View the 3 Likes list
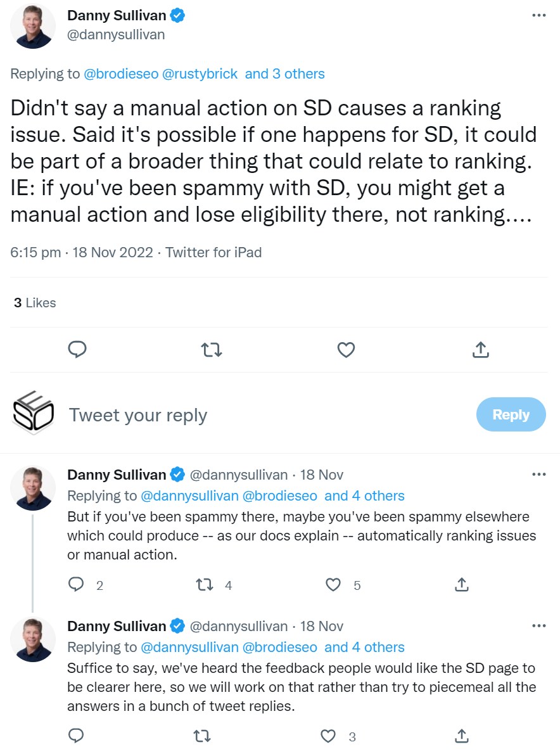560x754 pixels. (35, 303)
